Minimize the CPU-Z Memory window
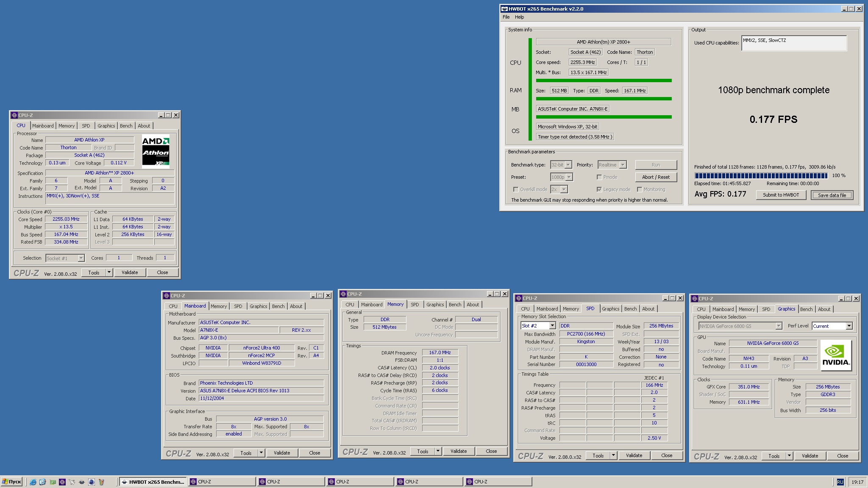868x488 pixels. pyautogui.click(x=490, y=294)
